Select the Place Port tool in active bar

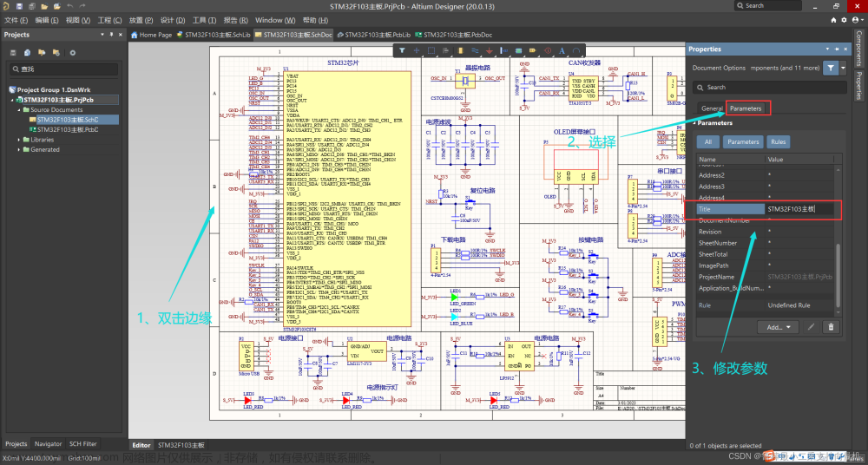point(533,50)
